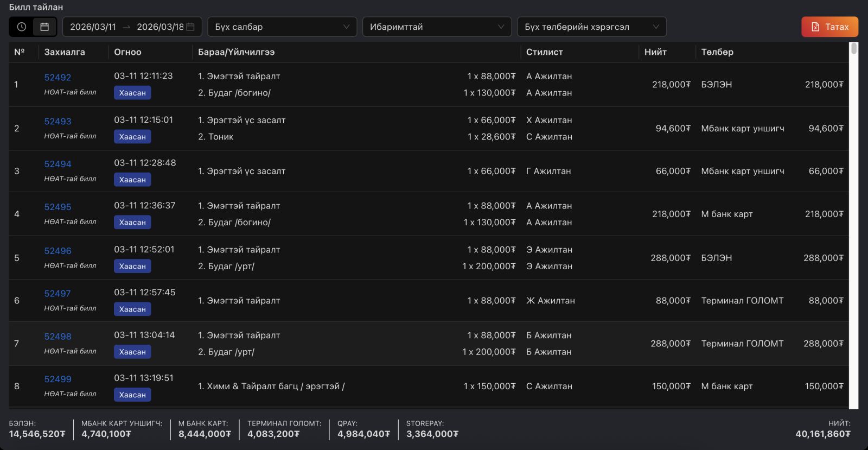
Task: Click the Стилист column header
Action: point(544,52)
